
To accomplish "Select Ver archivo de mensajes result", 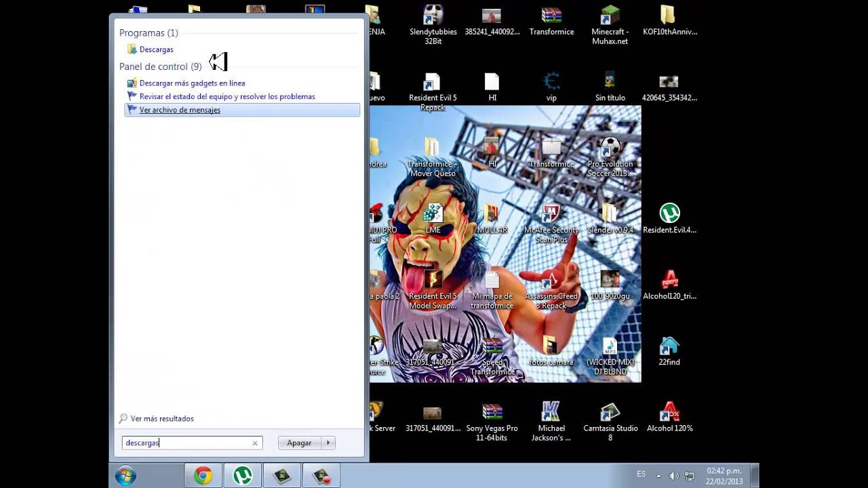I will [x=242, y=110].
